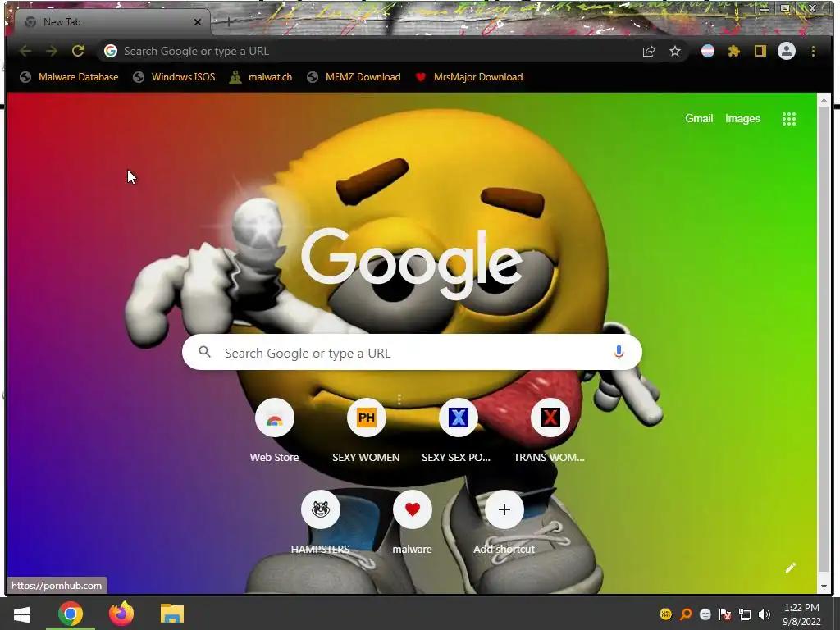Viewport: 840px width, 630px height.
Task: Customize this page with the pencil icon
Action: tap(791, 568)
